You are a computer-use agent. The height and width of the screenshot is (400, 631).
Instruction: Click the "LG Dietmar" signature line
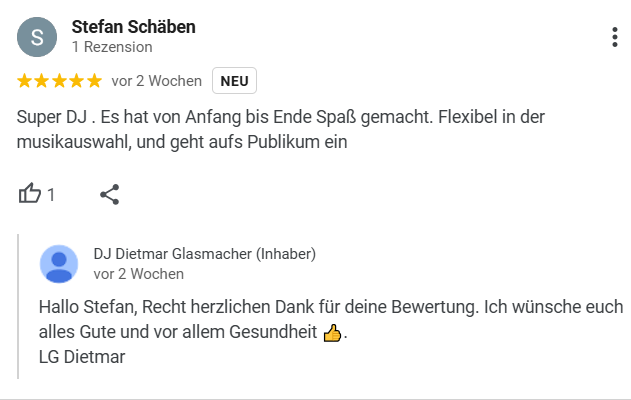(82, 356)
